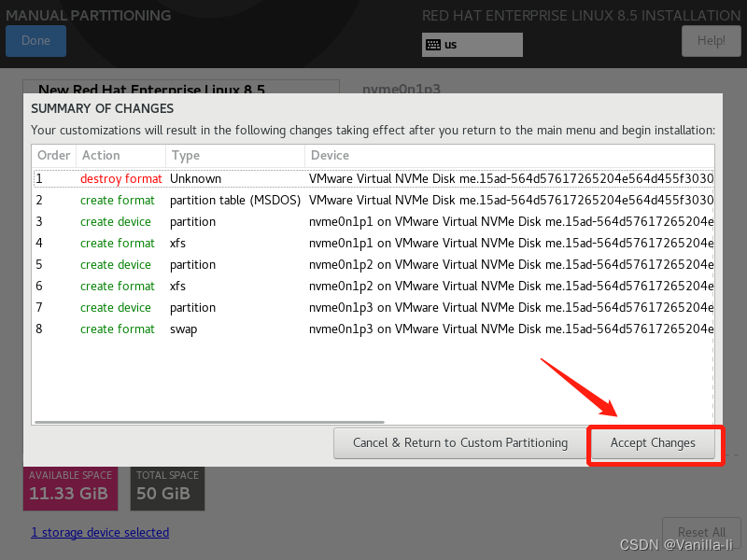The width and height of the screenshot is (747, 560).
Task: Select the 'destroy format' row 1
Action: (373, 178)
